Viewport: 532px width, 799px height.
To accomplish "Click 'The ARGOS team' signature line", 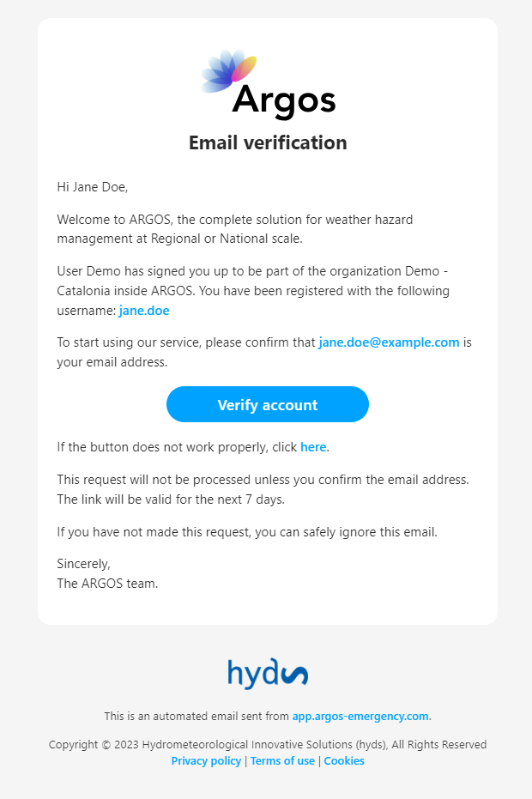I will (107, 584).
